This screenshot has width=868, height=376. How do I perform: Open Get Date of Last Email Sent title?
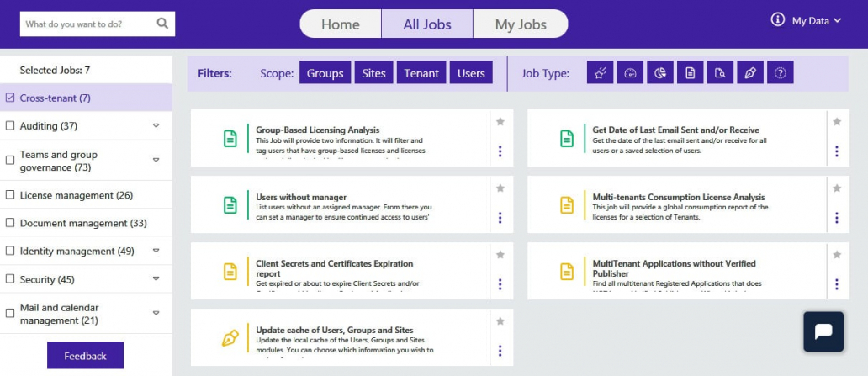click(675, 130)
